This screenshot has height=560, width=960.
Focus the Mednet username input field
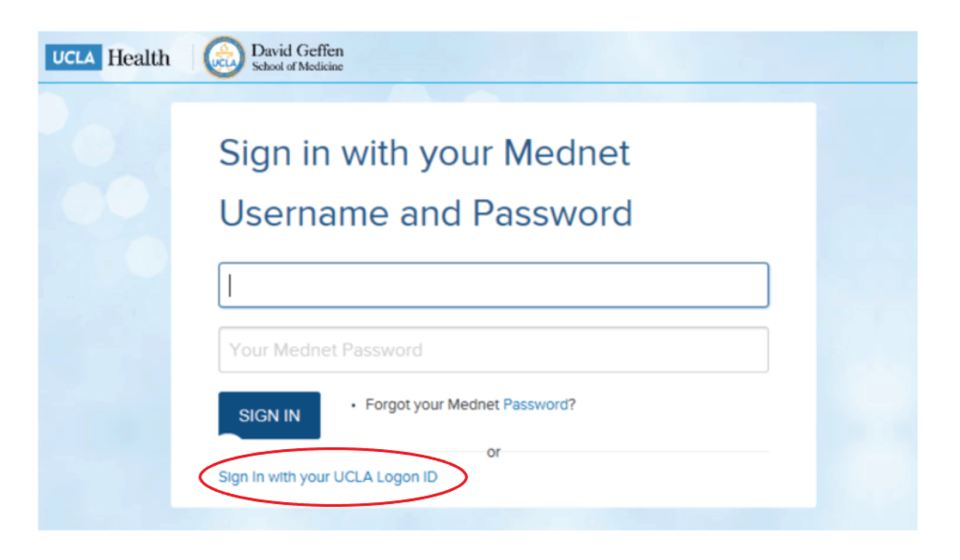pyautogui.click(x=493, y=285)
